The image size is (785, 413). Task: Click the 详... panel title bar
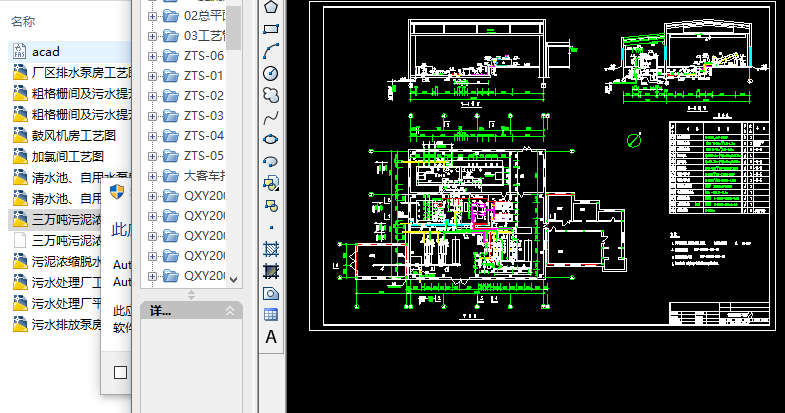click(x=191, y=311)
